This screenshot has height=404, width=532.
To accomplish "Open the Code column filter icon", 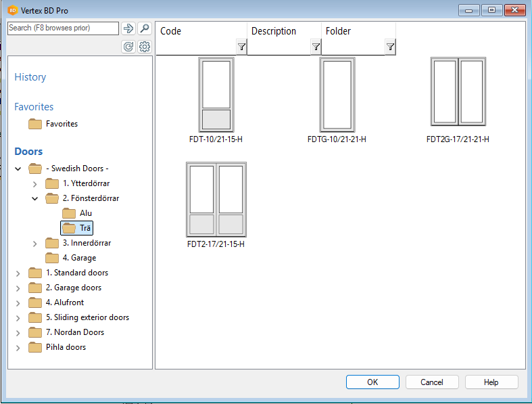I will click(241, 47).
